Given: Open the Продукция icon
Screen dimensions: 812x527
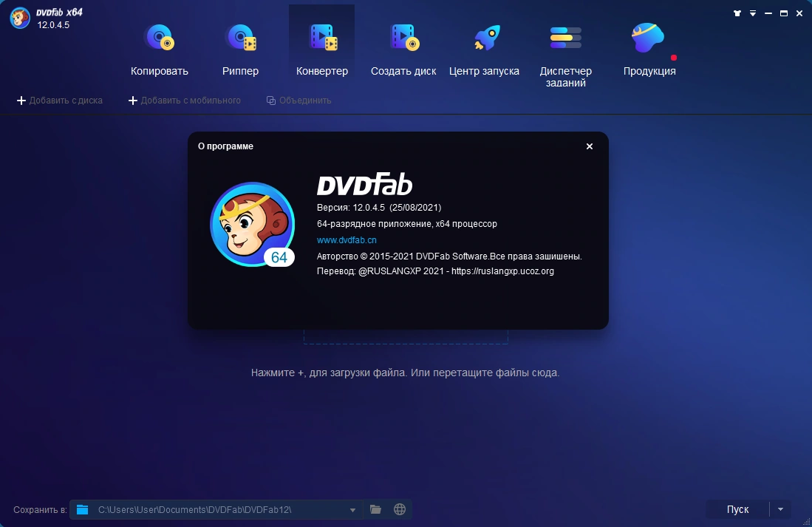Looking at the screenshot, I should tap(648, 38).
